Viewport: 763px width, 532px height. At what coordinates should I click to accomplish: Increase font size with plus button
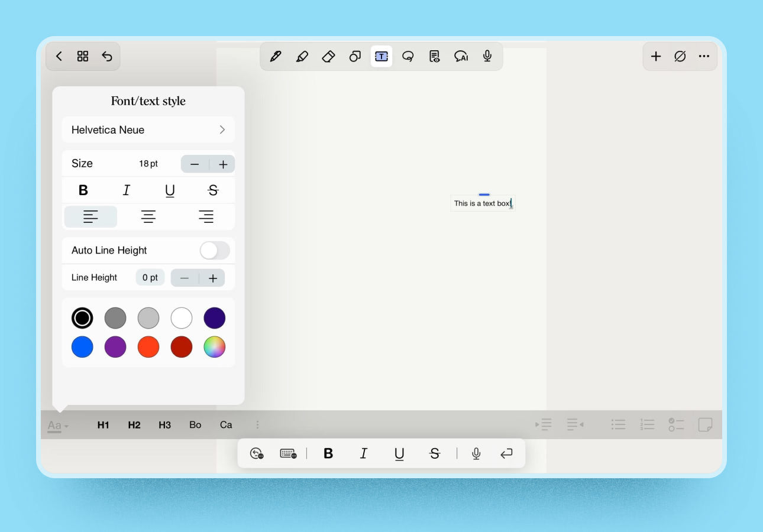tap(223, 164)
